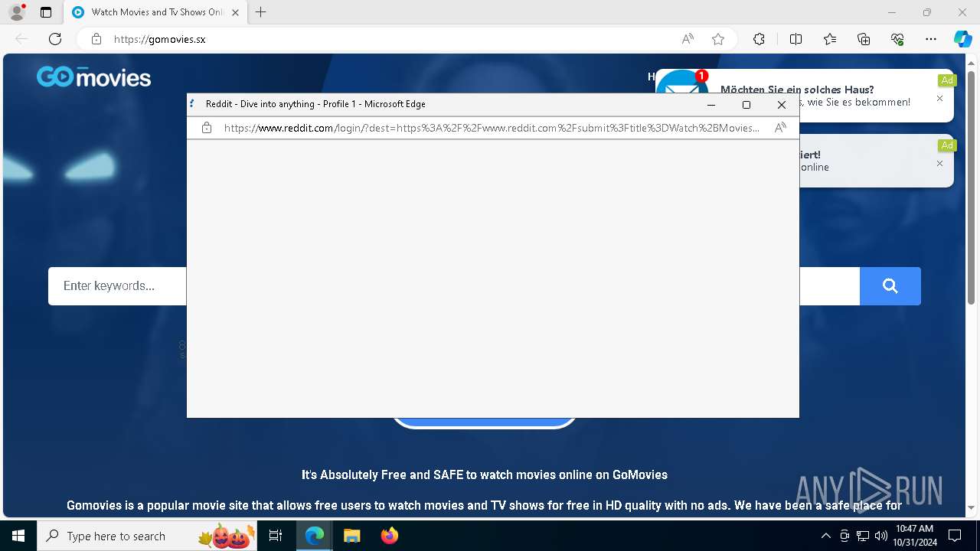Open network status tray icon
Viewport: 980px width, 551px height.
[863, 536]
